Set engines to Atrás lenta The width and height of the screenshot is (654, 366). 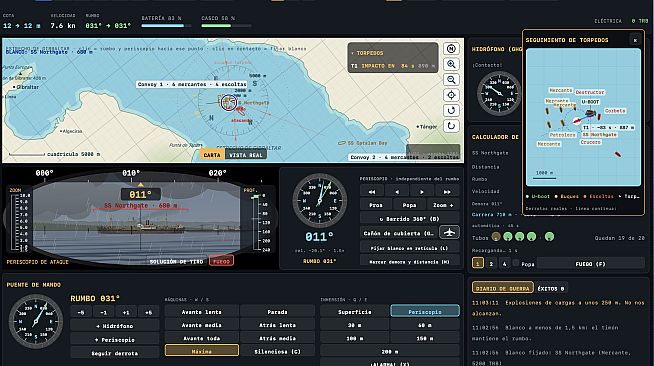(x=277, y=325)
